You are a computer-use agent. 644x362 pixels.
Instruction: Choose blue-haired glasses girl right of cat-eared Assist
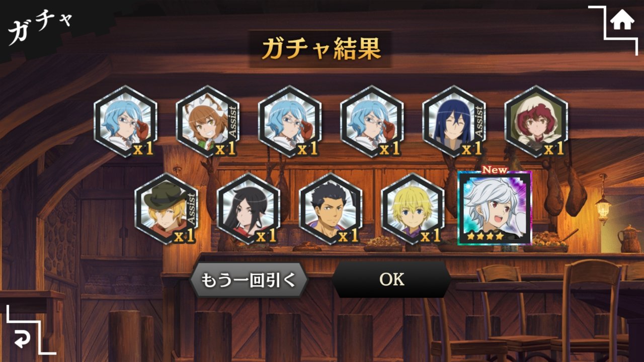click(289, 121)
